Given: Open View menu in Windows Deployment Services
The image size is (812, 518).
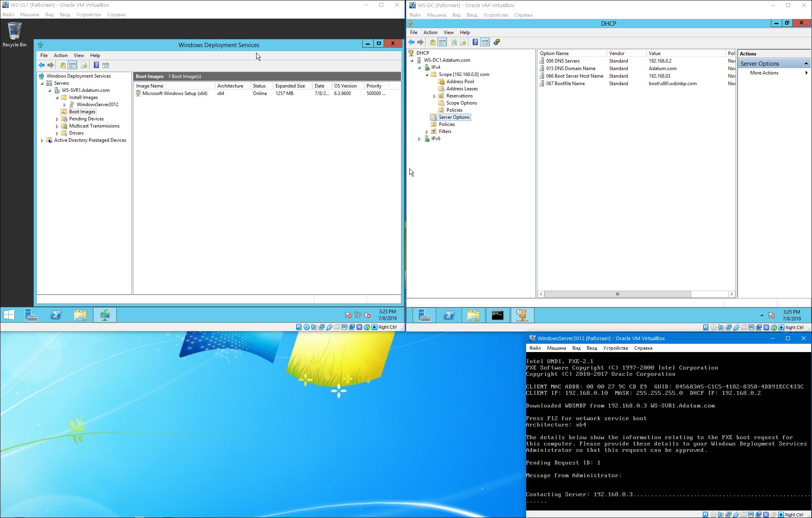Looking at the screenshot, I should point(79,55).
